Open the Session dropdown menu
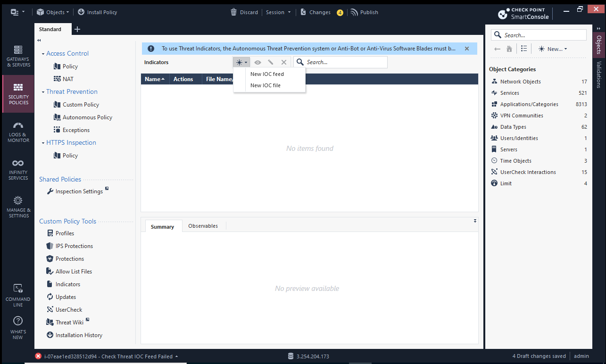606x364 pixels. 278,12
